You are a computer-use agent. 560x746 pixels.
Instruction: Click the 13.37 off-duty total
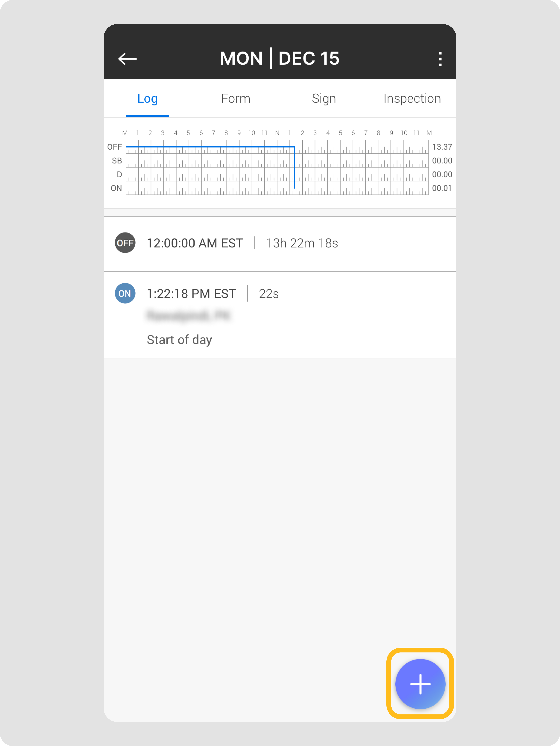point(442,147)
